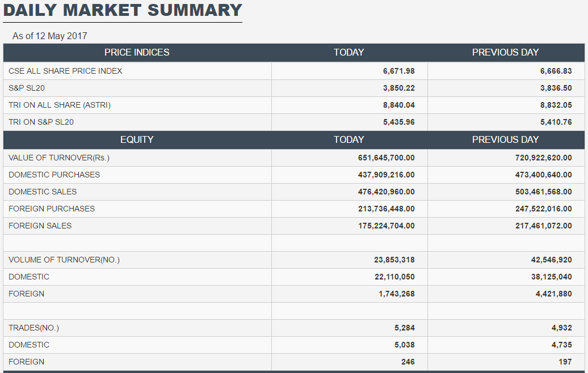Click the CSE ALL SHARE PRICE INDEX link
Screen dimensions: 588x373
click(x=64, y=71)
